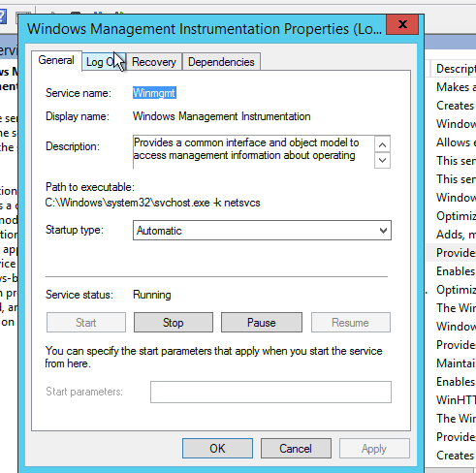Open the Startup type dropdown
The image size is (476, 473).
pyautogui.click(x=262, y=231)
